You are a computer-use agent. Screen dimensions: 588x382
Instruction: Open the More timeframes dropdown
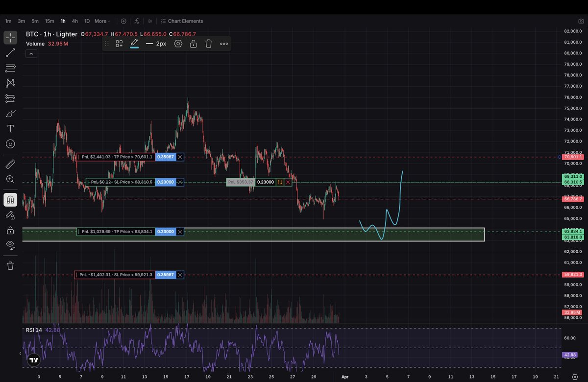tap(102, 21)
